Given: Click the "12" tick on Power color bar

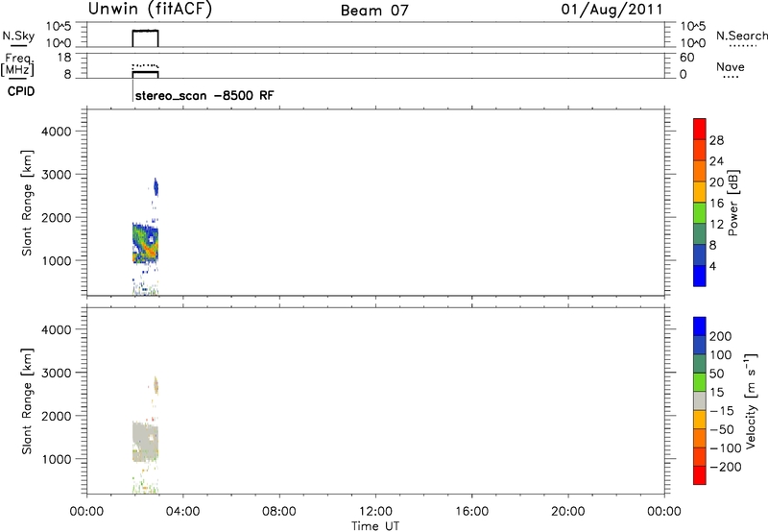Looking at the screenshot, I should (716, 225).
